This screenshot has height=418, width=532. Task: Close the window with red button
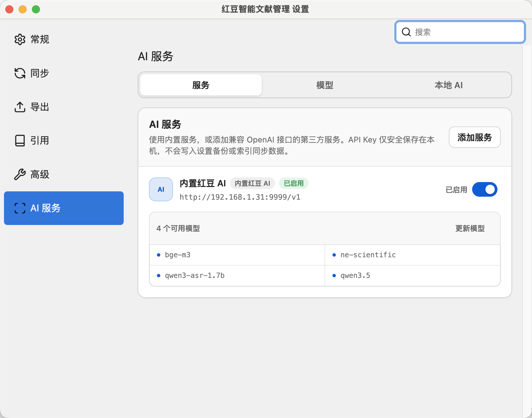point(9,9)
